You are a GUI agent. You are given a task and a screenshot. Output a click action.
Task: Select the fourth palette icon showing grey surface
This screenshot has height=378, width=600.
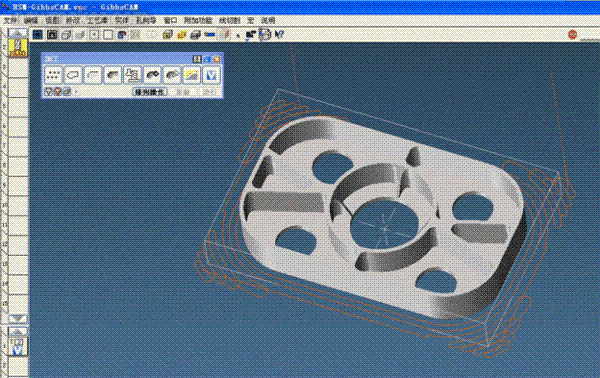(112, 75)
